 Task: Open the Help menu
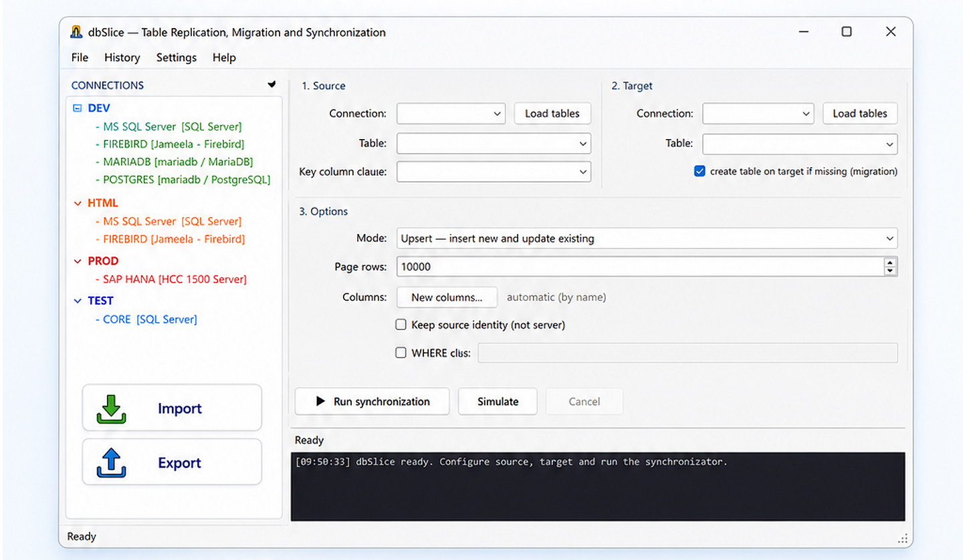click(224, 57)
